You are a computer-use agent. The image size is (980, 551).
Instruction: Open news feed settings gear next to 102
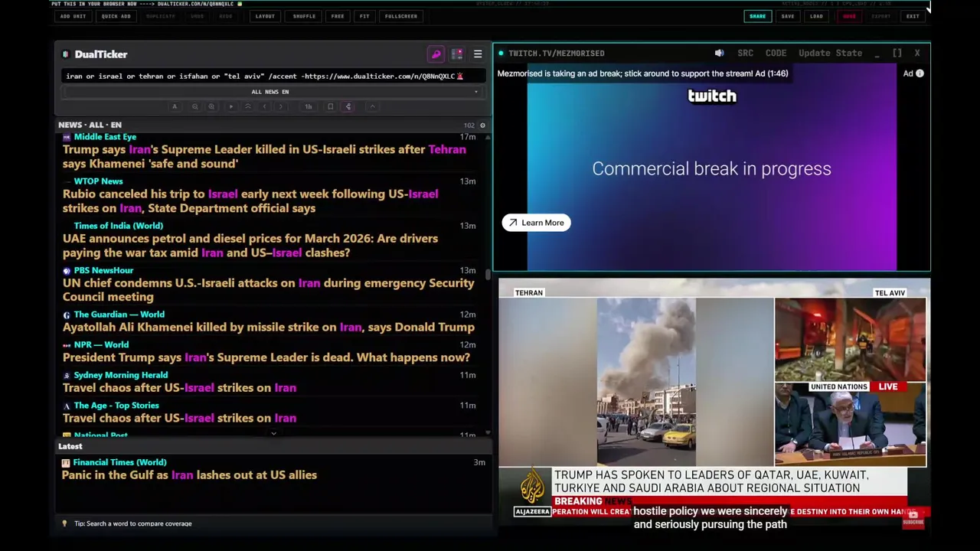[482, 125]
